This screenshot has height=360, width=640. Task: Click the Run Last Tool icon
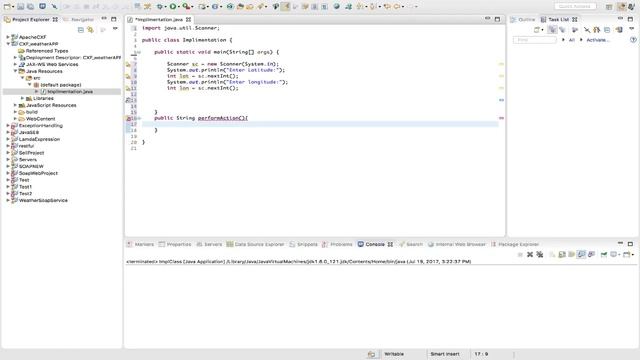tap(186, 7)
